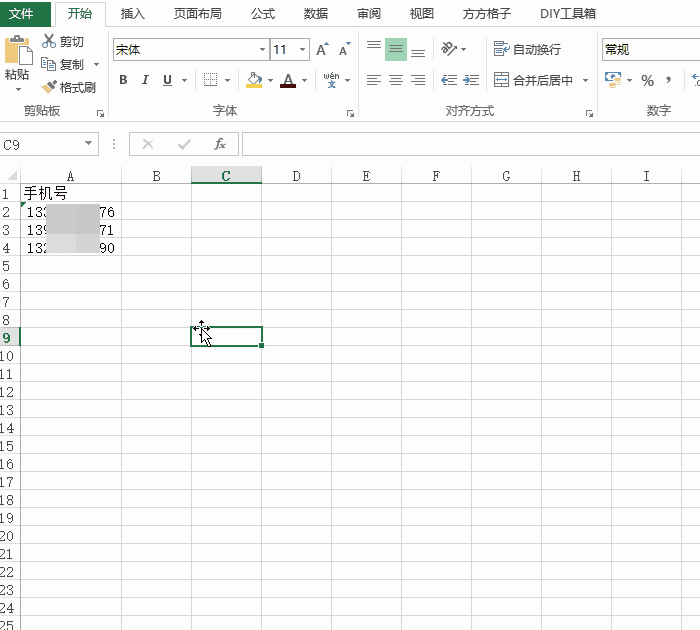Select column A header
This screenshot has width=700, height=630.
click(71, 176)
